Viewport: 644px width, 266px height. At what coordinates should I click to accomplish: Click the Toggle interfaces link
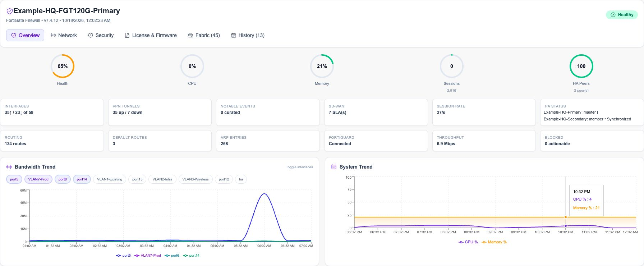(299, 167)
